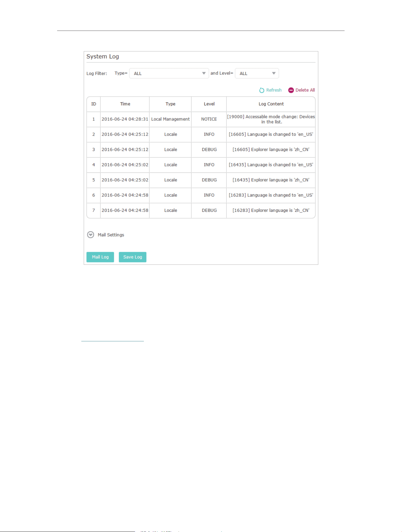
Task: Click the Locale type in row 7
Action: click(171, 210)
